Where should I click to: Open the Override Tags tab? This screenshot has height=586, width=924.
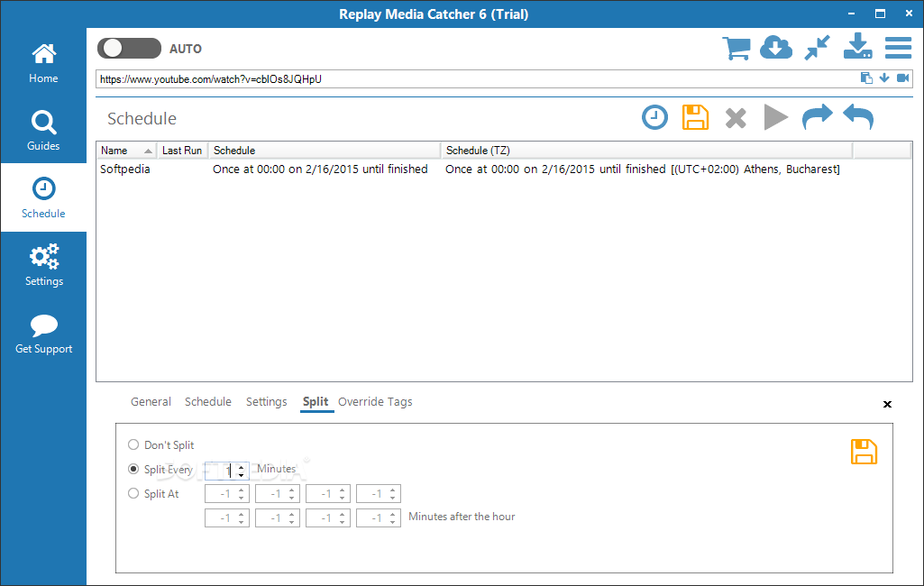(375, 401)
